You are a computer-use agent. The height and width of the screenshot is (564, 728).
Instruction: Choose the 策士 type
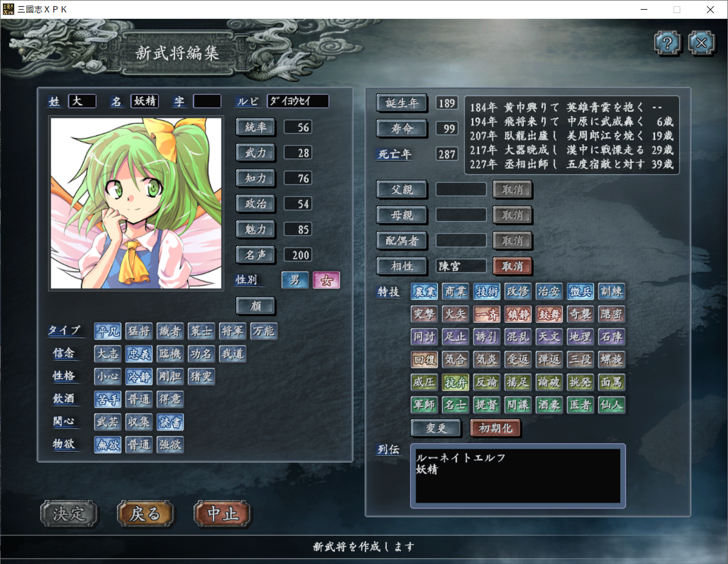pyautogui.click(x=201, y=331)
